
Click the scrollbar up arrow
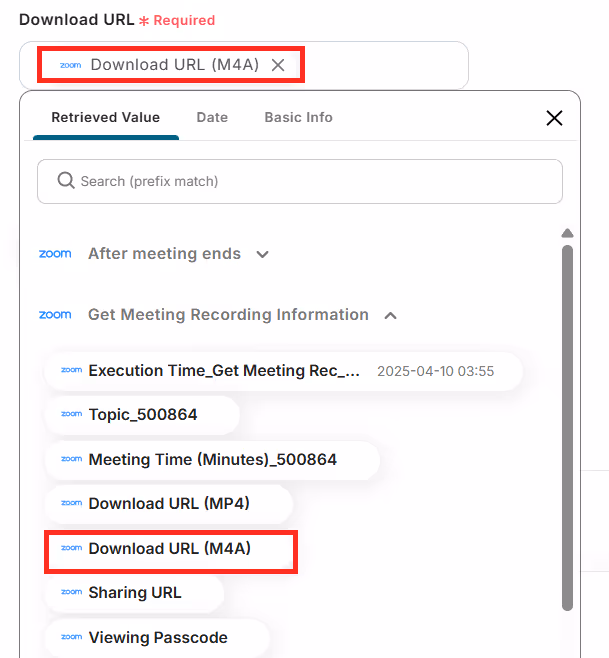click(567, 233)
